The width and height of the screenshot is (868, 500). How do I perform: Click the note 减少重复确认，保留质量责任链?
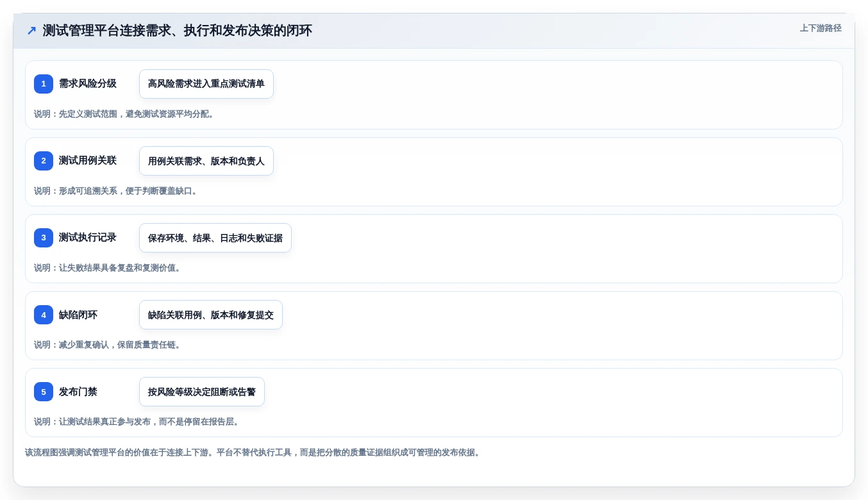tap(108, 345)
